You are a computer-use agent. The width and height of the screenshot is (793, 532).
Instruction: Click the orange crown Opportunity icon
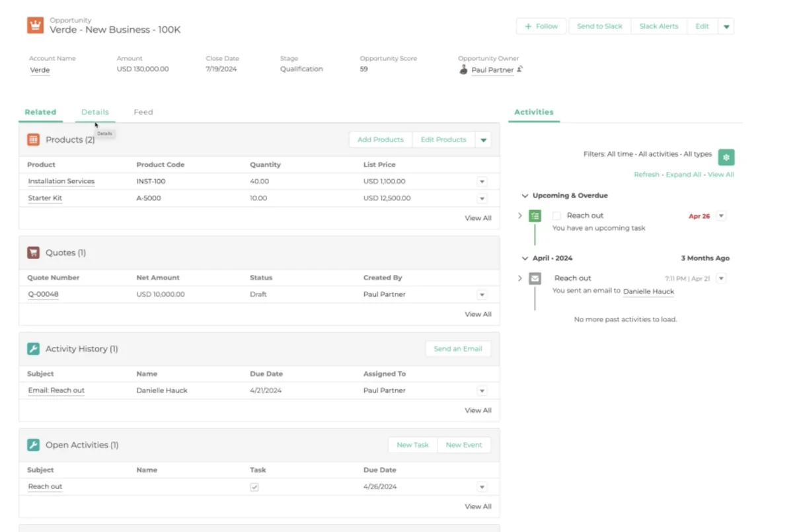[x=35, y=25]
